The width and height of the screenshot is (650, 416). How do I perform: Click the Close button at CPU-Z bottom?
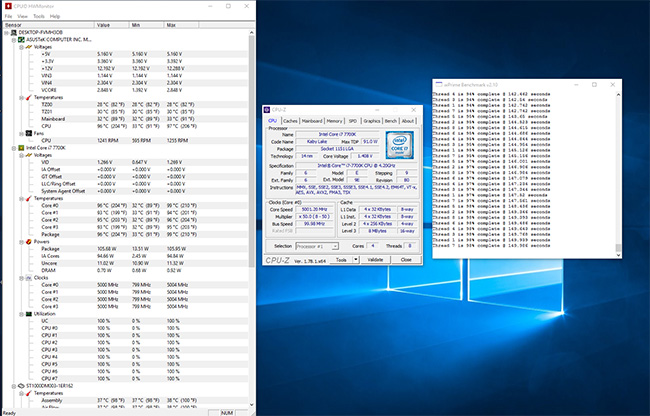click(406, 260)
